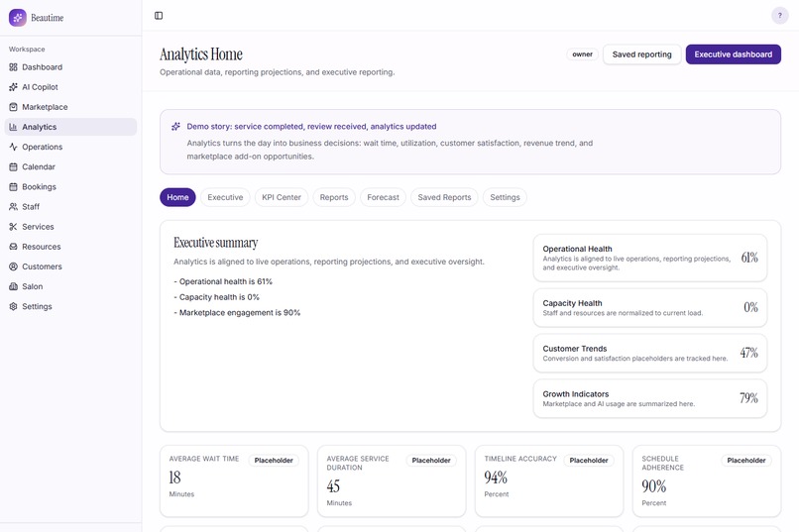Click the Saved reporting button
Viewport: 799px width, 532px height.
pos(642,54)
